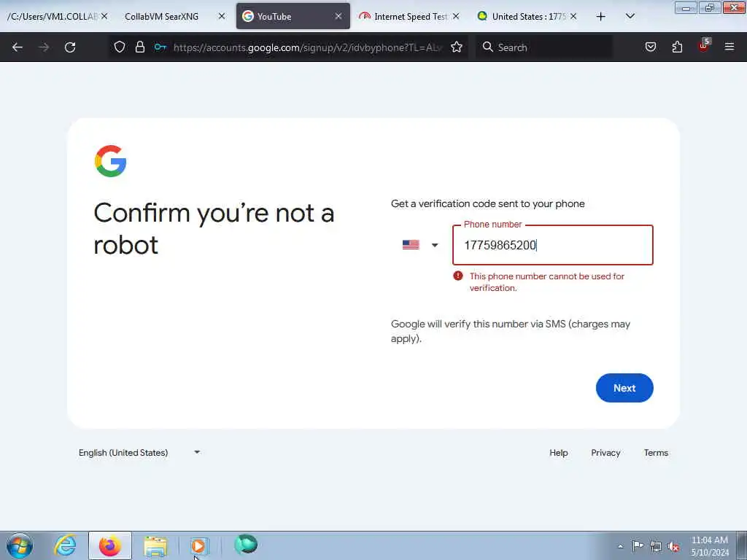Viewport: 747px width, 560px height.
Task: Close the C:/Users/VM1 tab
Action: point(104,16)
